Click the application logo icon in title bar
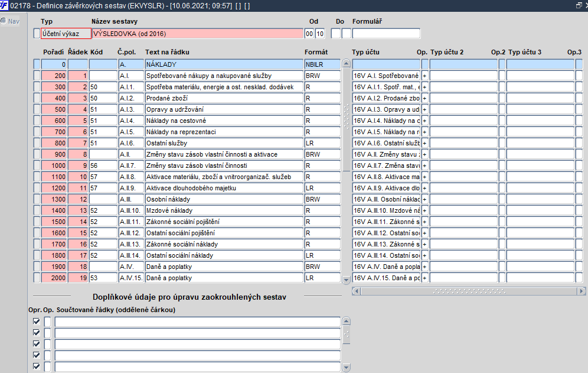This screenshot has width=588, height=373. click(x=4, y=5)
